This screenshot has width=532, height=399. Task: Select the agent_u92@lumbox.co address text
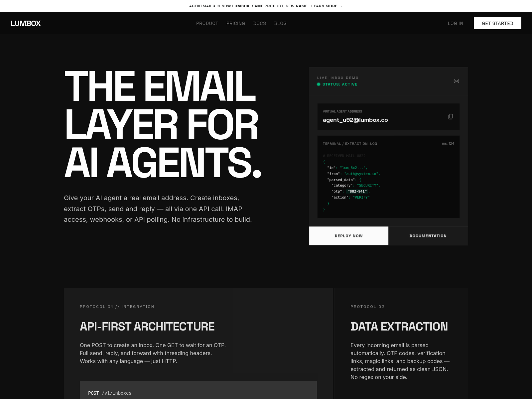pyautogui.click(x=355, y=120)
